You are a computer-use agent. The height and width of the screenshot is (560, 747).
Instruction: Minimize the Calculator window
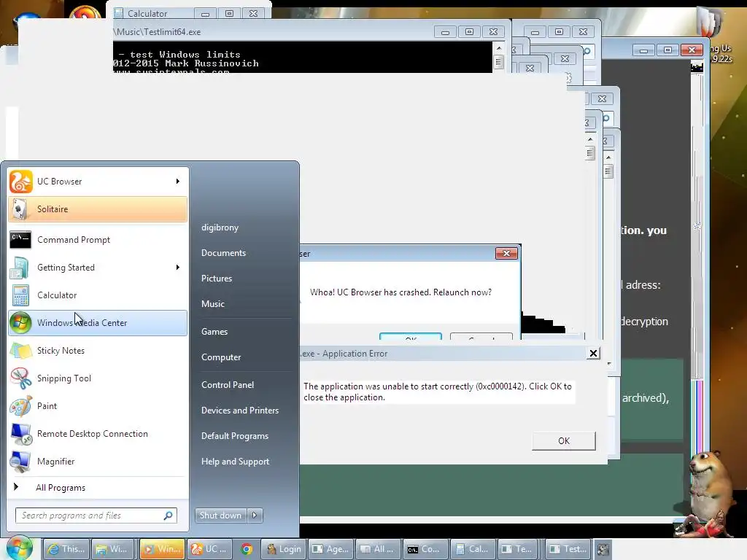click(205, 13)
